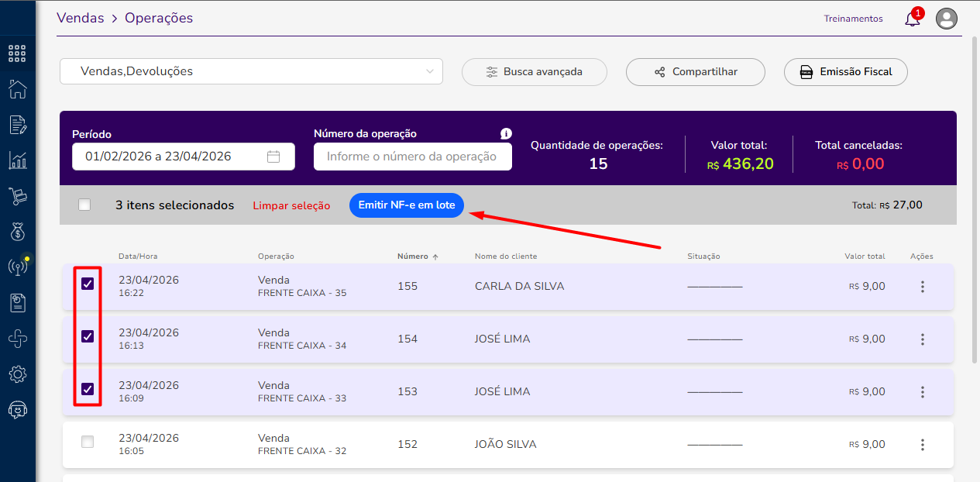Viewport: 980px width, 482px height.
Task: Open the hand truck stock icon
Action: click(x=17, y=196)
